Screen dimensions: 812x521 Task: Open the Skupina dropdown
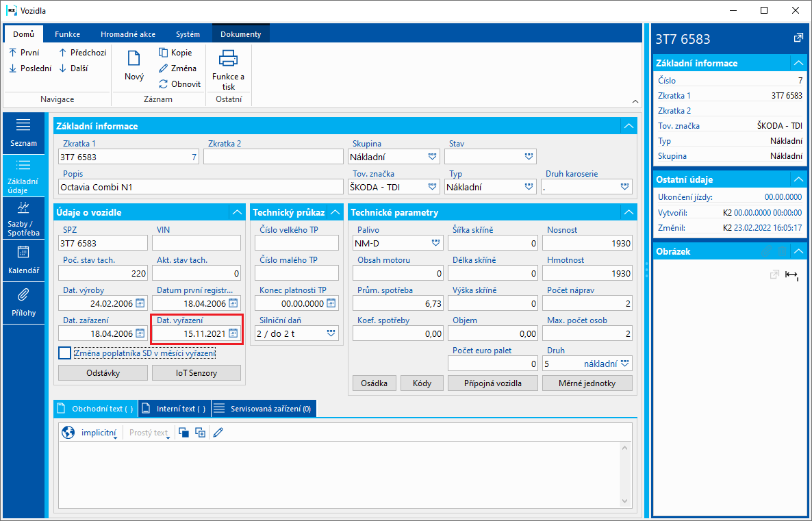(x=433, y=157)
